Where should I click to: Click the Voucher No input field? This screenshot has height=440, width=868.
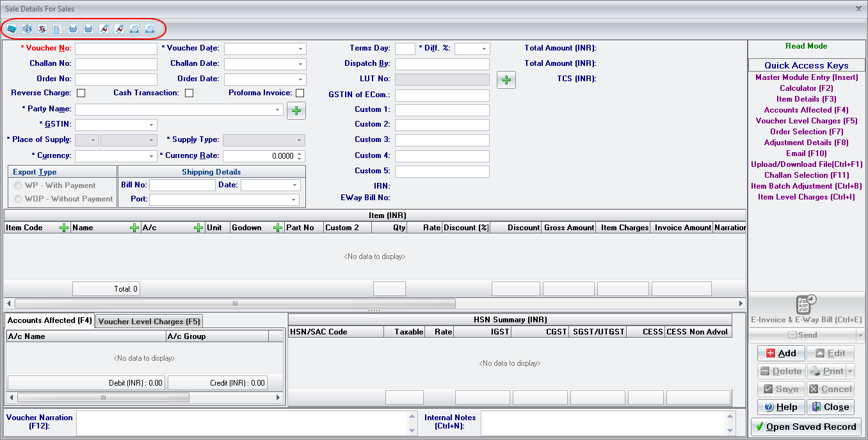[116, 49]
